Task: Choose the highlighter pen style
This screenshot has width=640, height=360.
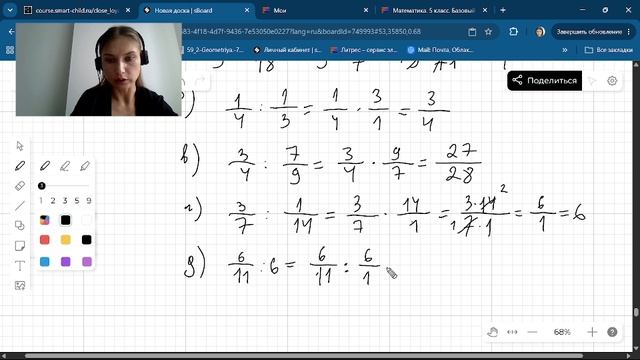Action: click(85, 166)
